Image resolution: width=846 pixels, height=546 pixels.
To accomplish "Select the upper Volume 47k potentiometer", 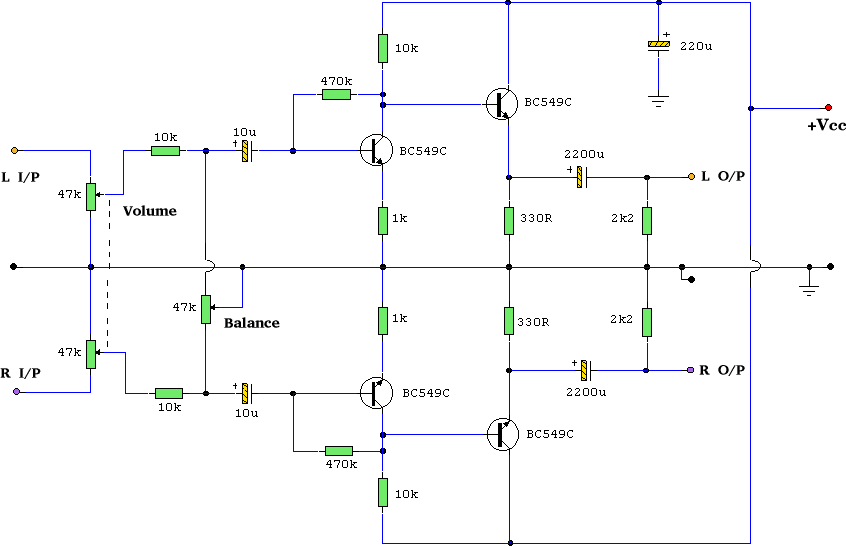I will [91, 196].
